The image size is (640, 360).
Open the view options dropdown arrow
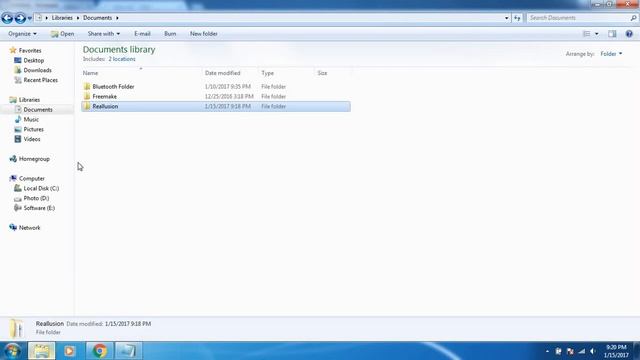[597, 34]
